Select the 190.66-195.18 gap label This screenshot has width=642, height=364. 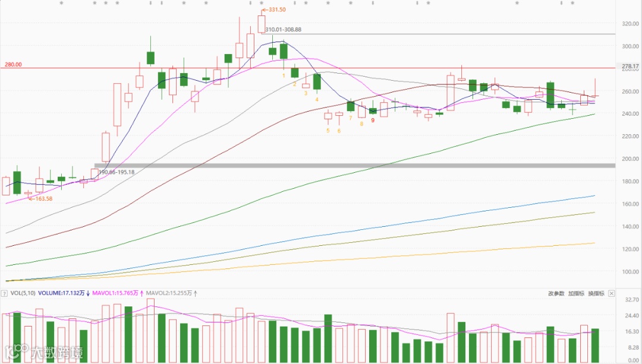pos(117,172)
